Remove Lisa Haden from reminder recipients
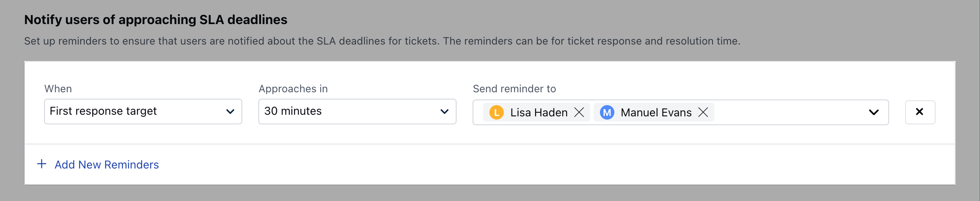The height and width of the screenshot is (201, 980). click(x=579, y=112)
